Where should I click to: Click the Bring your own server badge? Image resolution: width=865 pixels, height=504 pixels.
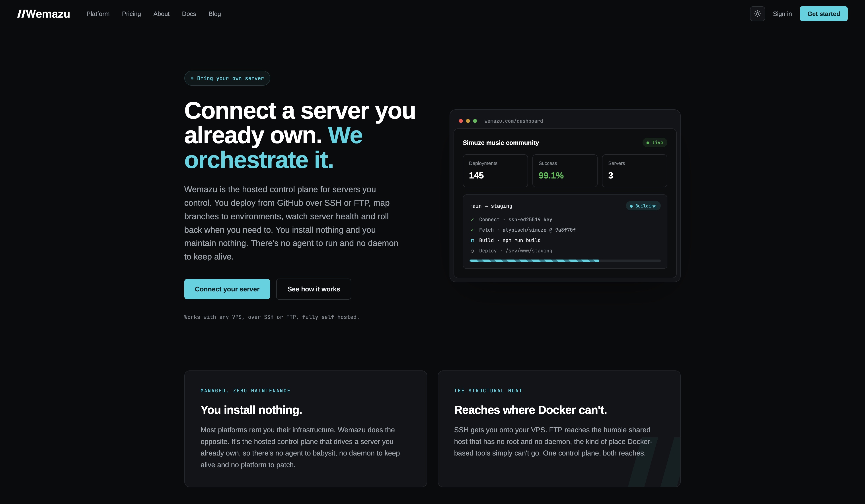227,78
